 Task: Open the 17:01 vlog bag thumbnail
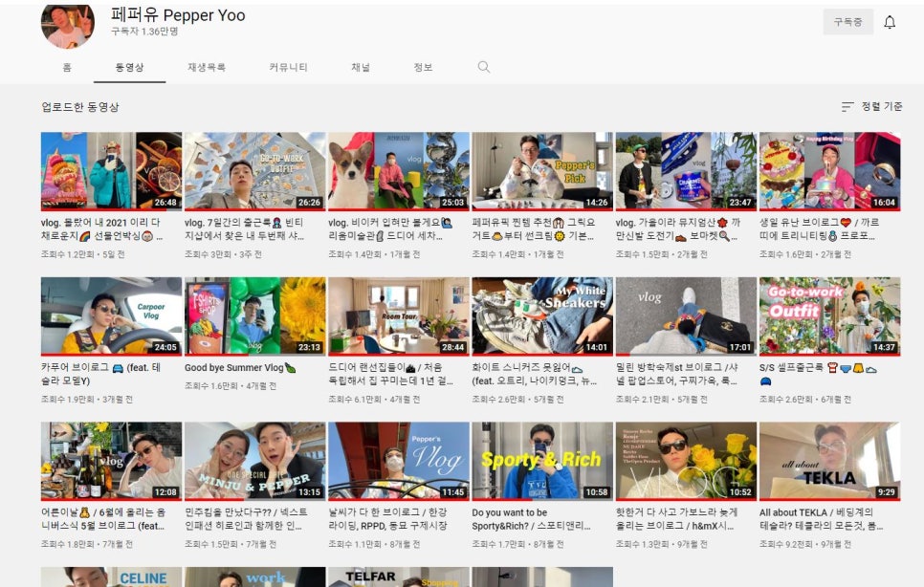tap(686, 316)
